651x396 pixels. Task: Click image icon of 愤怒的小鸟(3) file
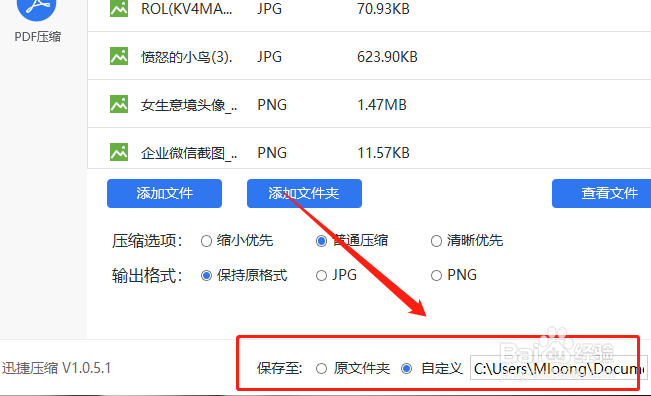point(119,56)
